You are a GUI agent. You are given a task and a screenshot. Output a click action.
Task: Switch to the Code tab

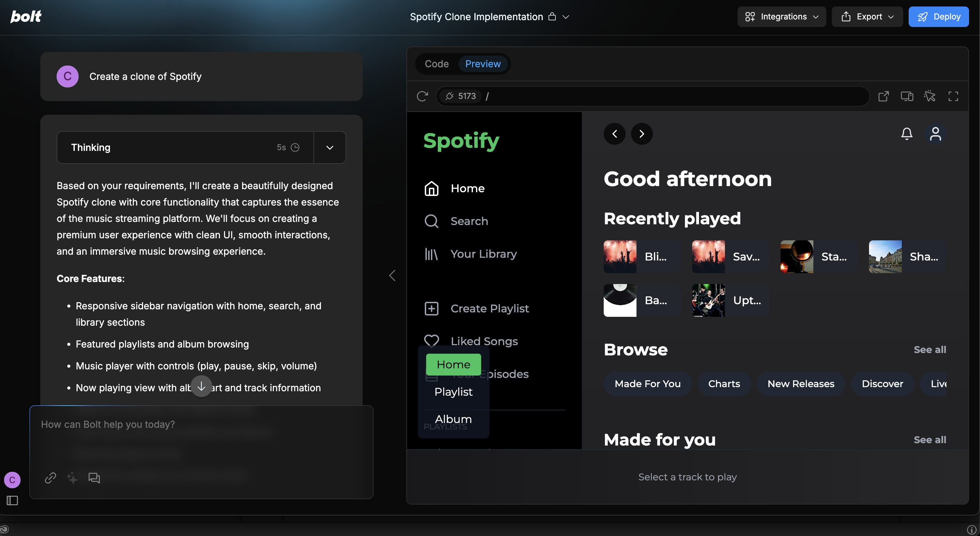coord(436,64)
